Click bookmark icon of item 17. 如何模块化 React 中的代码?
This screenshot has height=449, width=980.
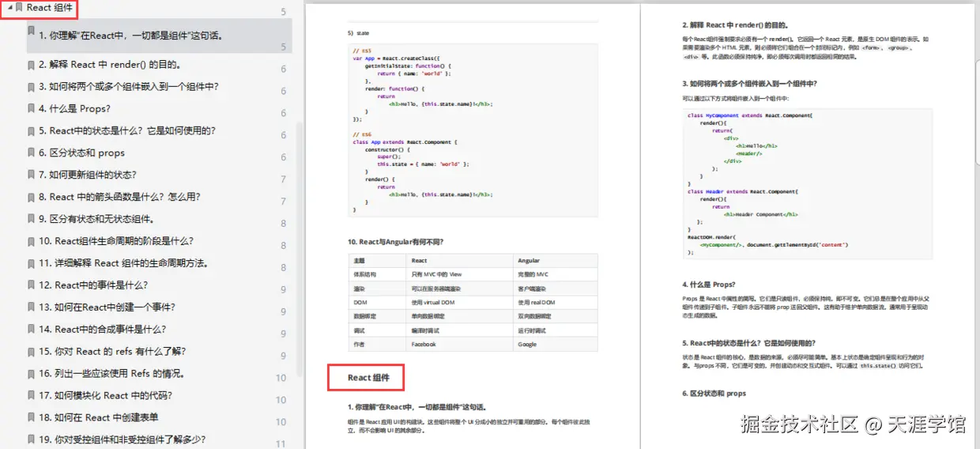click(31, 396)
